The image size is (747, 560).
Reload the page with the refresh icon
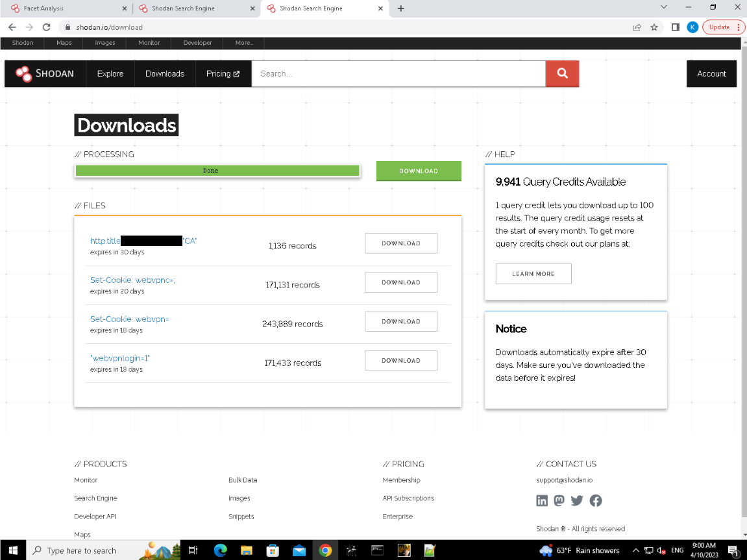point(46,27)
